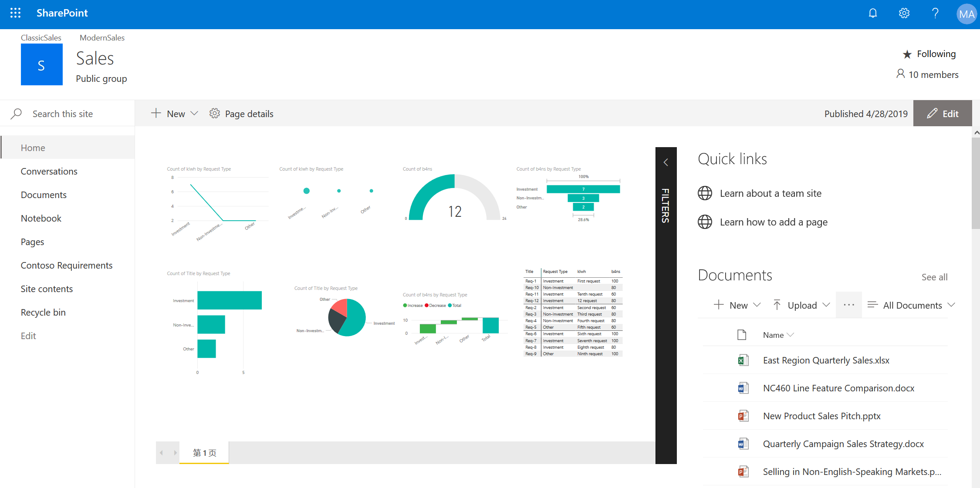Click the See all documents link
This screenshot has width=980, height=488.
(935, 277)
